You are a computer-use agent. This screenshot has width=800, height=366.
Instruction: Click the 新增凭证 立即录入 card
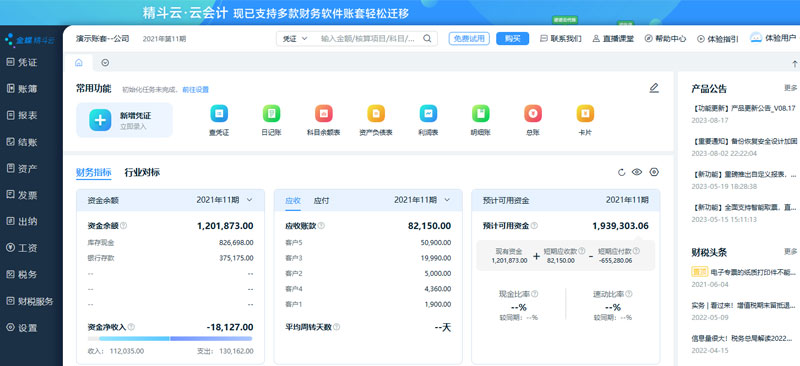[x=124, y=120]
